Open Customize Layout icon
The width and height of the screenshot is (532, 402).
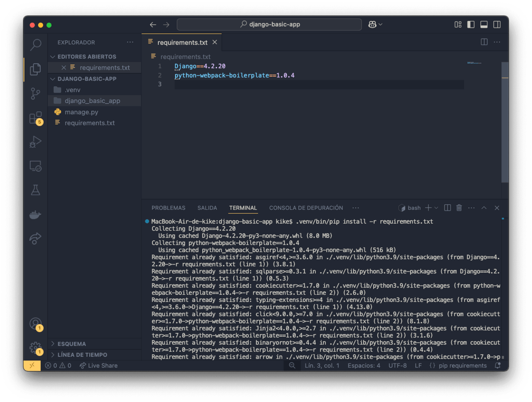point(458,25)
